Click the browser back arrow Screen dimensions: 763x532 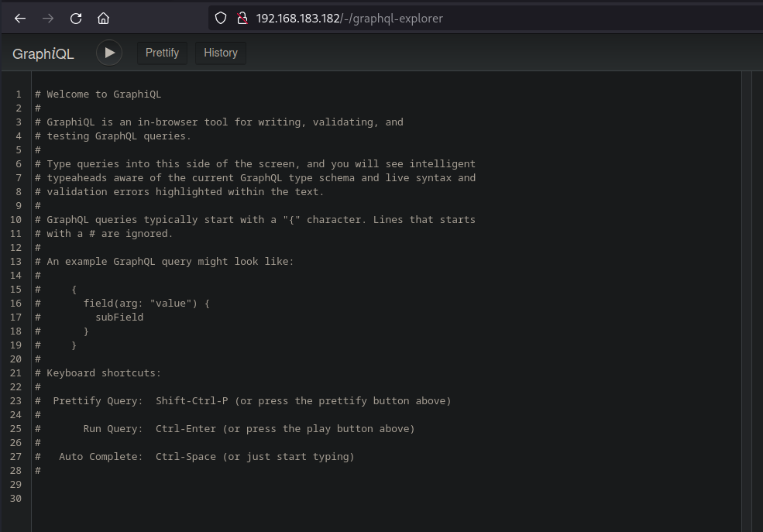pos(20,19)
